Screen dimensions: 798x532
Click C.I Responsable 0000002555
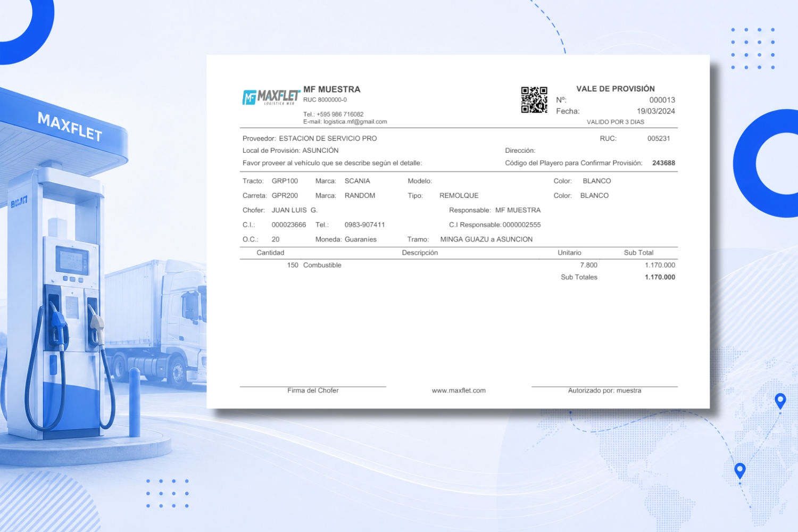click(x=521, y=225)
